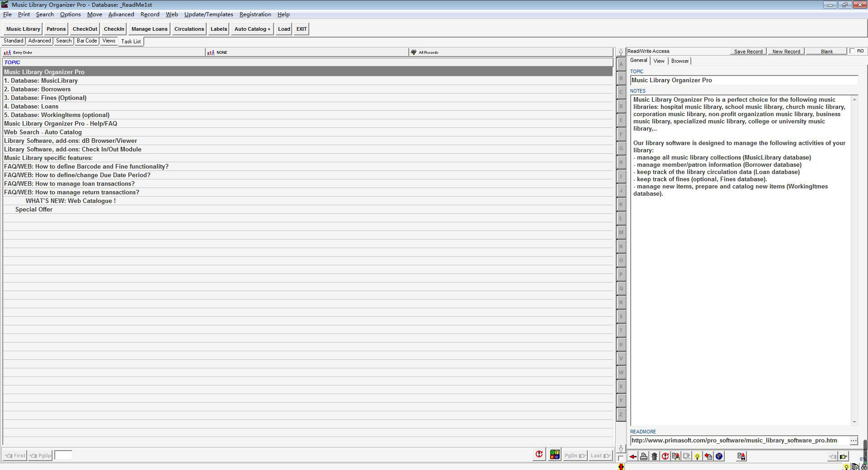The height and width of the screenshot is (470, 868).
Task: Click the documents icon in the status bar
Action: pyautogui.click(x=855, y=467)
